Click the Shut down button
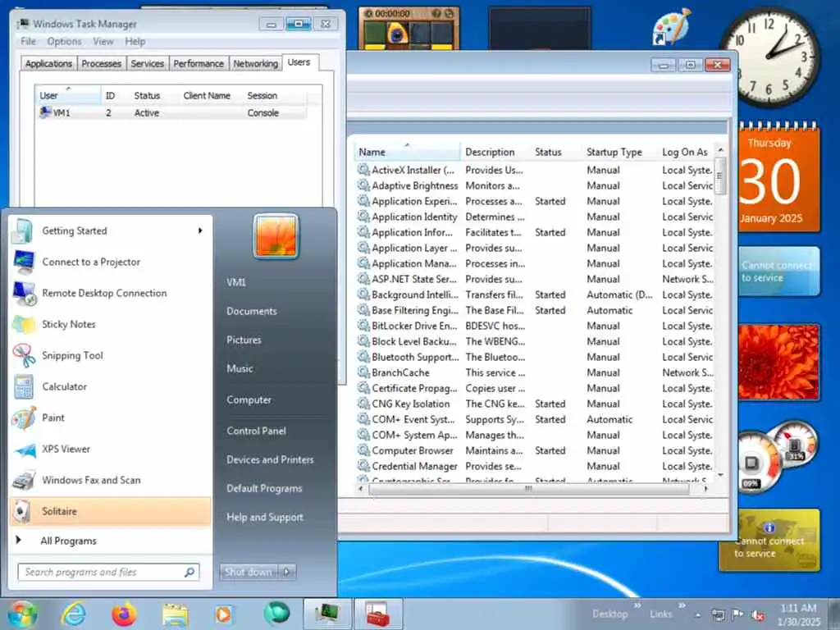Screen dimensions: 840x630 point(249,572)
